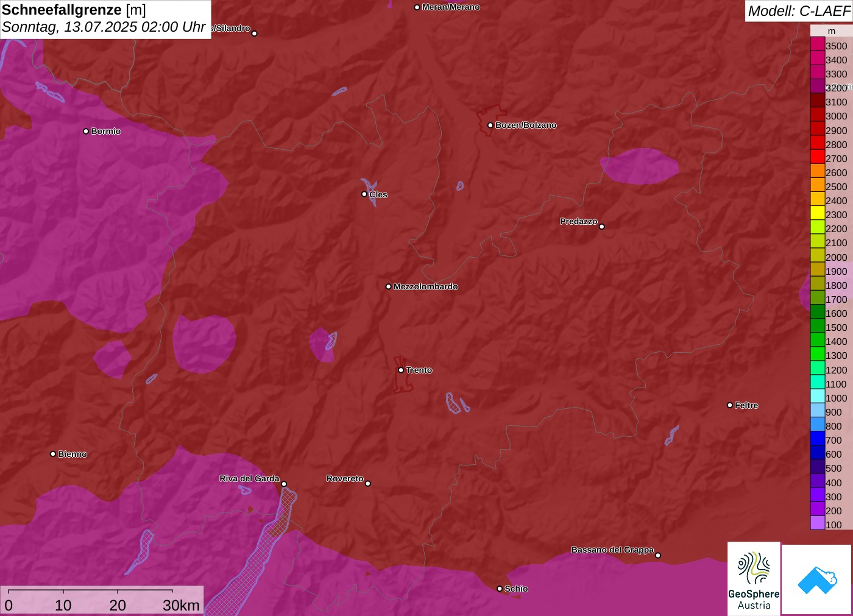Click the "1200" legend value text
The image size is (853, 616).
[837, 370]
